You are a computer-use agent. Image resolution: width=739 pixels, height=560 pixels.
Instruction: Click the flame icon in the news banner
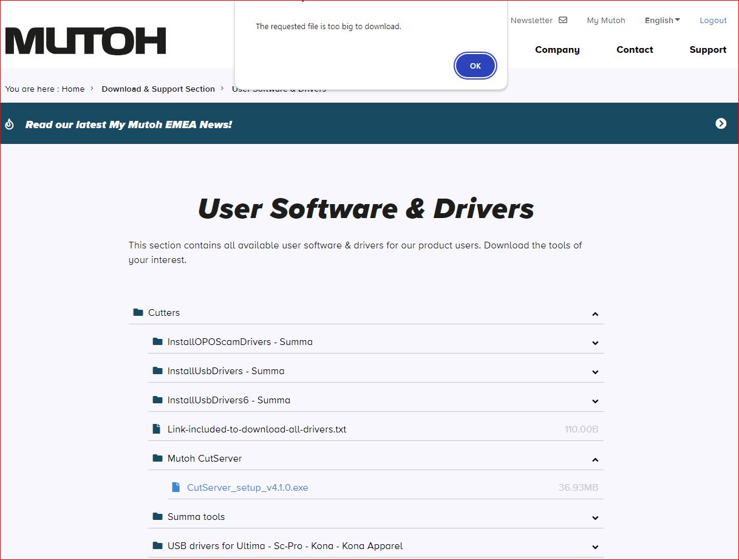tap(9, 124)
